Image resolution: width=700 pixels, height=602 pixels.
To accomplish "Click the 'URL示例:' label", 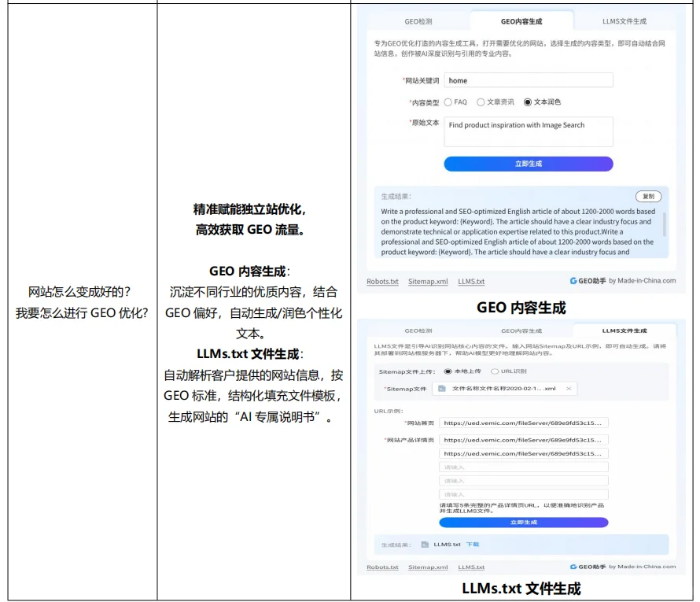I will coord(389,412).
